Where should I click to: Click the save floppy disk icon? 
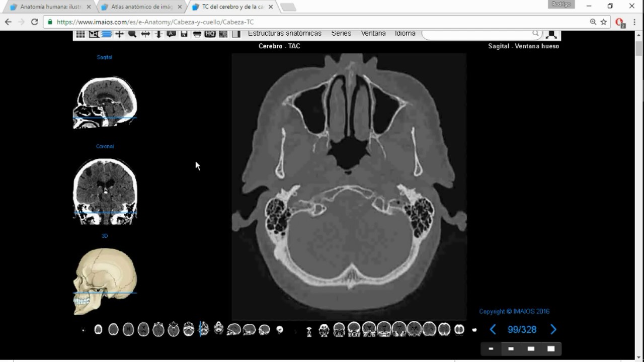click(184, 34)
